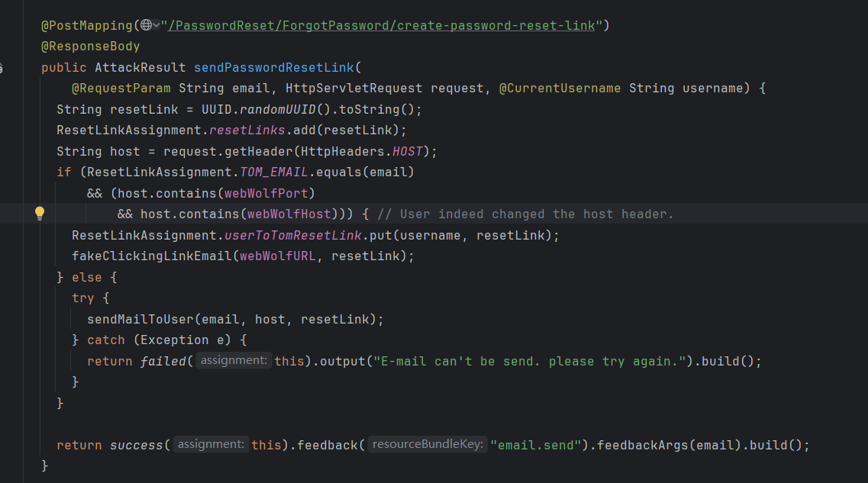Select the sendPasswordResetLink method name
The height and width of the screenshot is (483, 868).
pyautogui.click(x=273, y=67)
